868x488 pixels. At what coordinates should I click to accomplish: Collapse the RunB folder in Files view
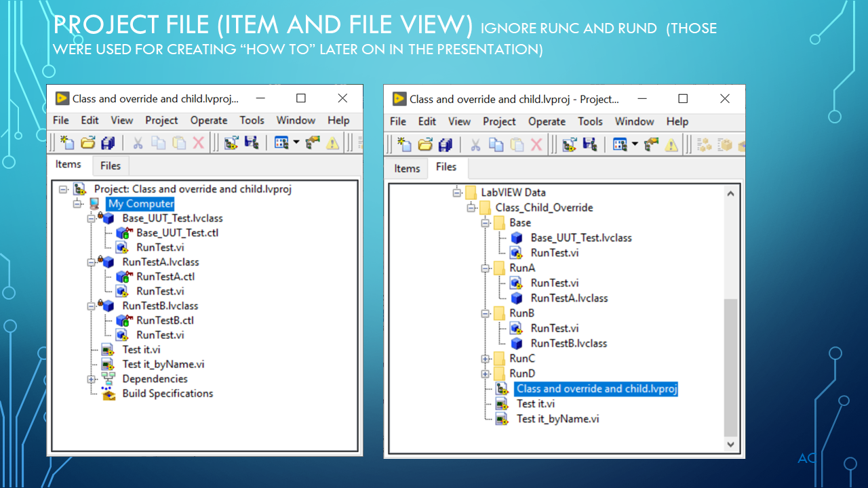[485, 313]
